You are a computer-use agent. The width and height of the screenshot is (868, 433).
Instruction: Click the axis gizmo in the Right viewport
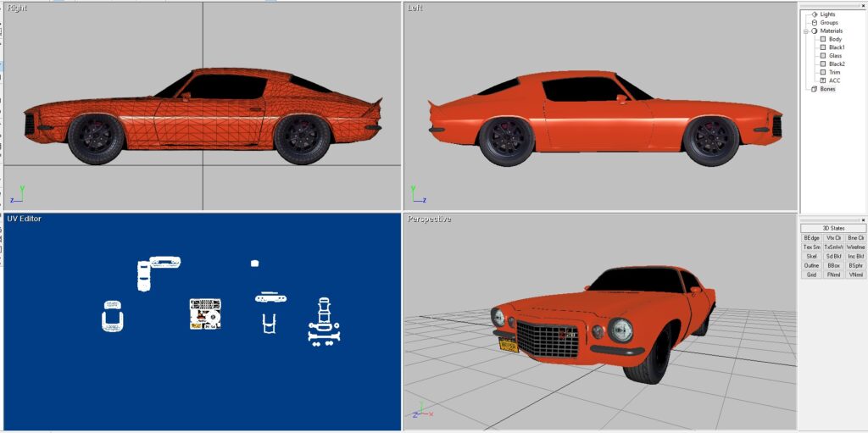17,194
